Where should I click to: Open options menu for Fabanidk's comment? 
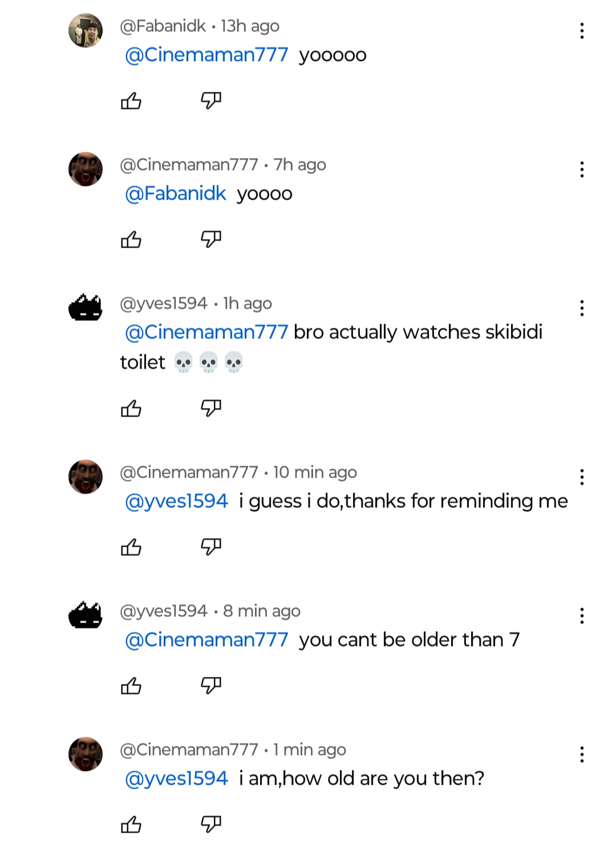point(582,31)
